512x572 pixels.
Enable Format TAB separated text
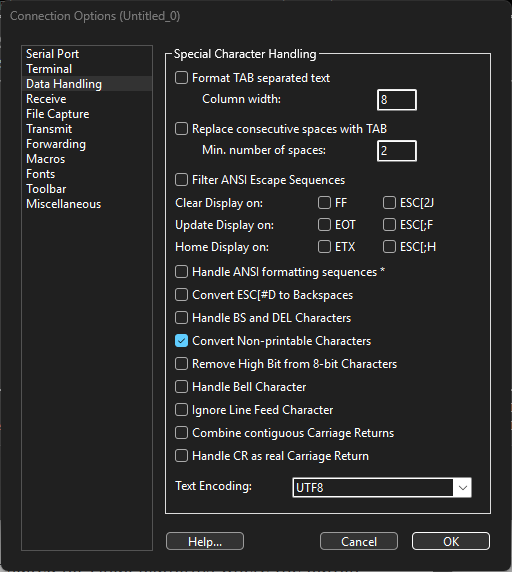click(x=181, y=78)
